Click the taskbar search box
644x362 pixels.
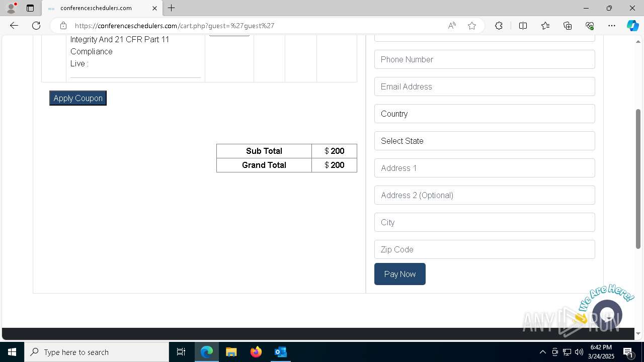97,352
